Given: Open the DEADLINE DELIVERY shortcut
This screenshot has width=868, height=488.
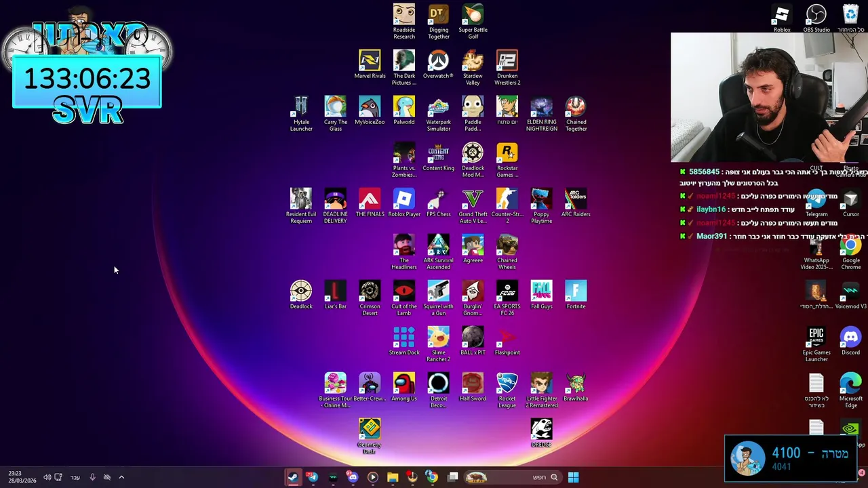Looking at the screenshot, I should pos(336,206).
